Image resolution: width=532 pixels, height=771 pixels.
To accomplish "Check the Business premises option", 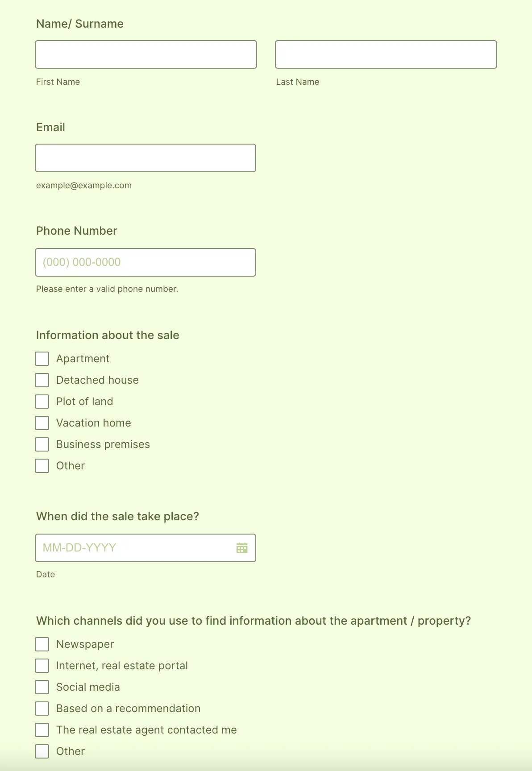I will [x=42, y=444].
